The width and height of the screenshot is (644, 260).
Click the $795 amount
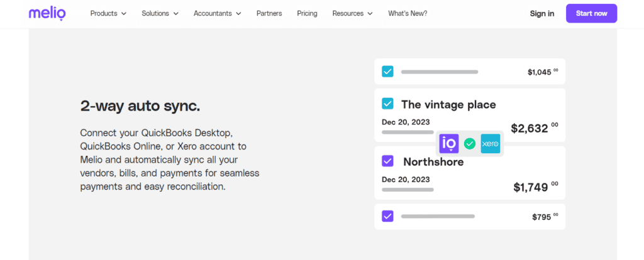(x=545, y=217)
